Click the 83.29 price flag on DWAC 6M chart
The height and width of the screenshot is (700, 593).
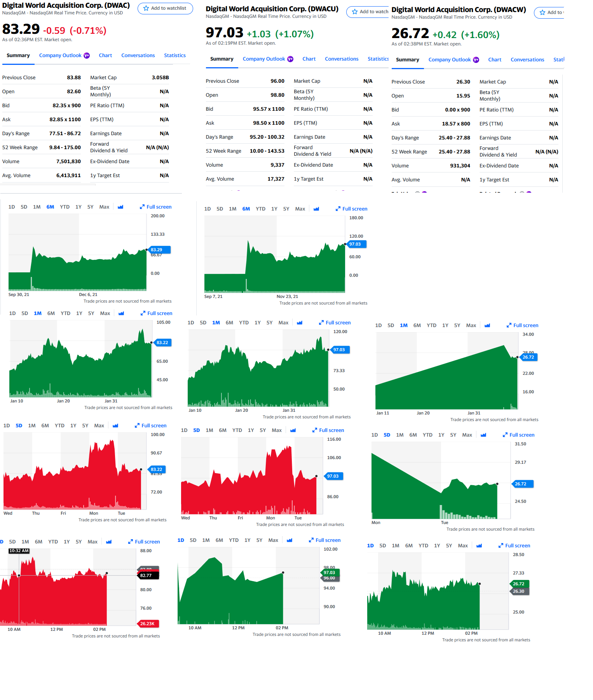coord(159,250)
